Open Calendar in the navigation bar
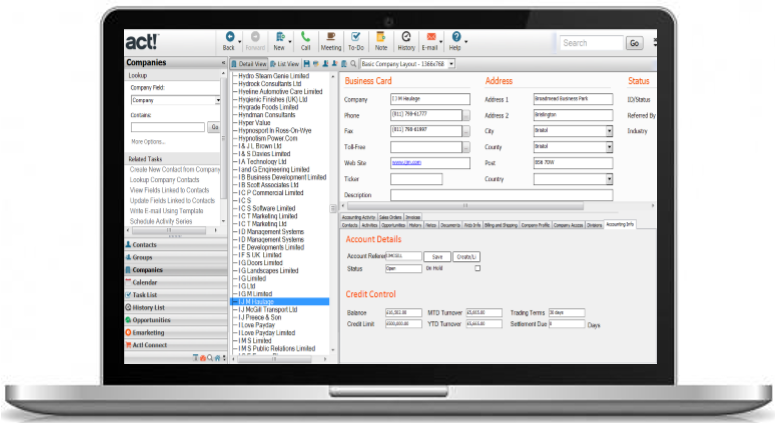Viewport: 778px width, 428px height. click(x=176, y=282)
